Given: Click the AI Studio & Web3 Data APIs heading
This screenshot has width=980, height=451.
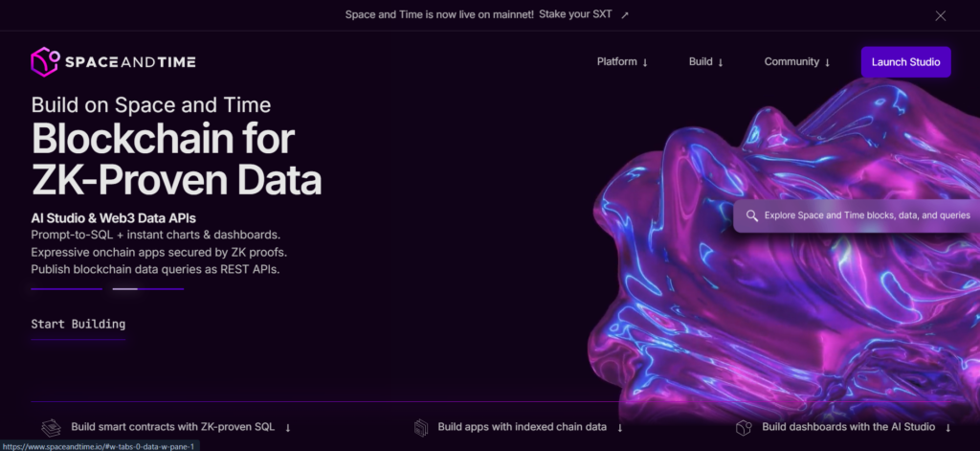Looking at the screenshot, I should tap(113, 218).
